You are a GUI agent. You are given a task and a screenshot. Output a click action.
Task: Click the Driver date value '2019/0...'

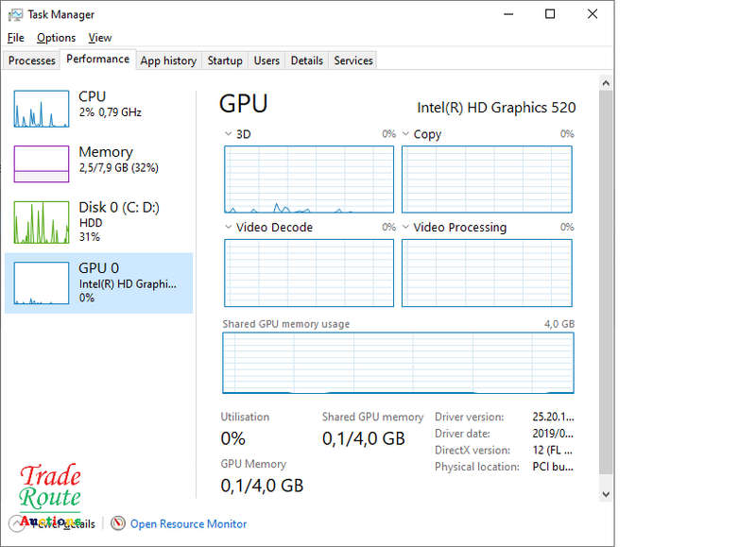pos(553,434)
